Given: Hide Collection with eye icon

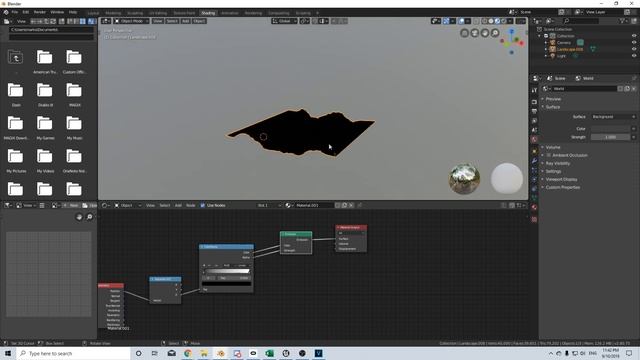Looking at the screenshot, I should click(x=634, y=36).
